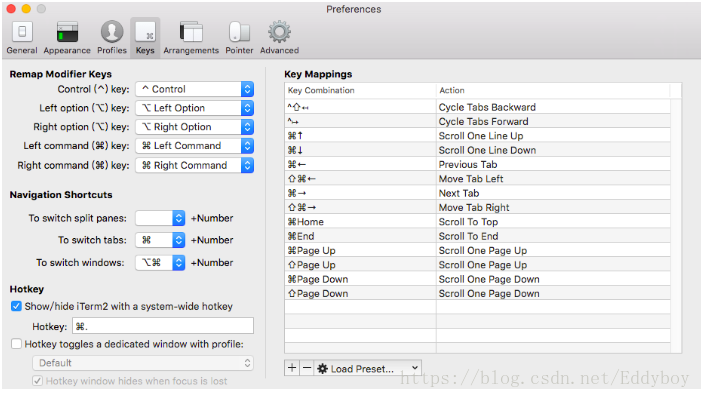
Task: Sort by Action column header
Action: coord(553,90)
